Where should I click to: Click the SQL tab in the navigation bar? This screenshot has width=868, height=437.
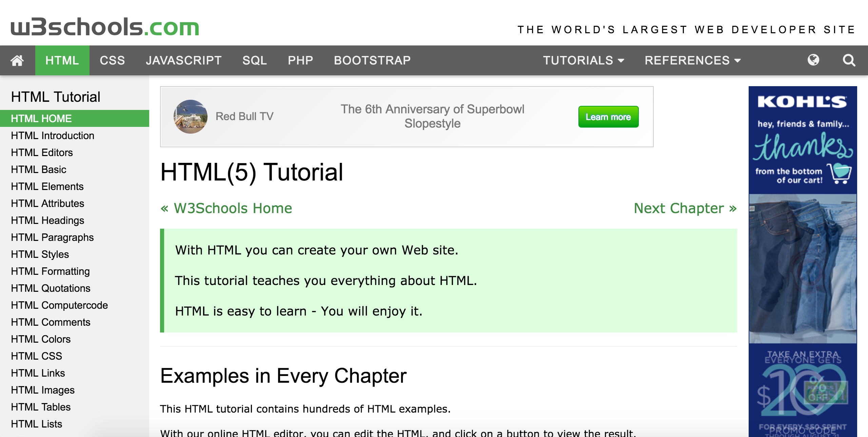pyautogui.click(x=253, y=60)
